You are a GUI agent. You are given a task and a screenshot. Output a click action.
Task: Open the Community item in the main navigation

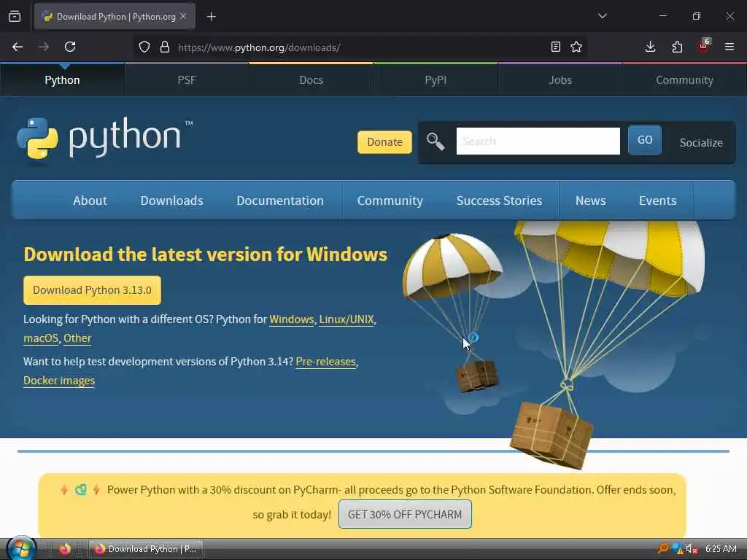[390, 201]
